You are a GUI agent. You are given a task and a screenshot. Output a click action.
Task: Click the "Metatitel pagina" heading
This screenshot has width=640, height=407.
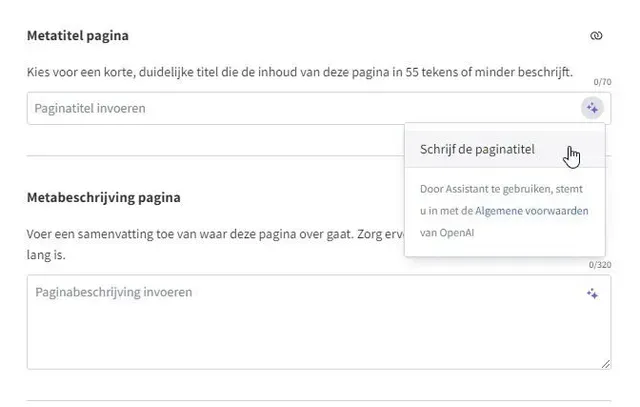77,36
